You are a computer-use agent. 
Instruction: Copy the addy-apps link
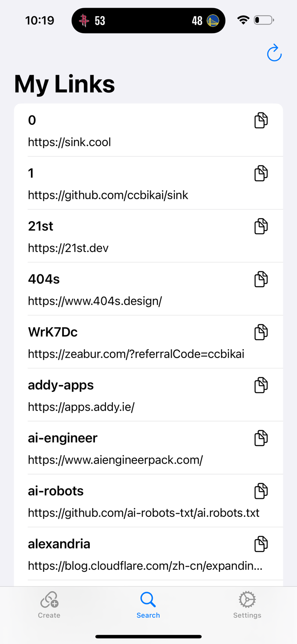click(x=261, y=385)
